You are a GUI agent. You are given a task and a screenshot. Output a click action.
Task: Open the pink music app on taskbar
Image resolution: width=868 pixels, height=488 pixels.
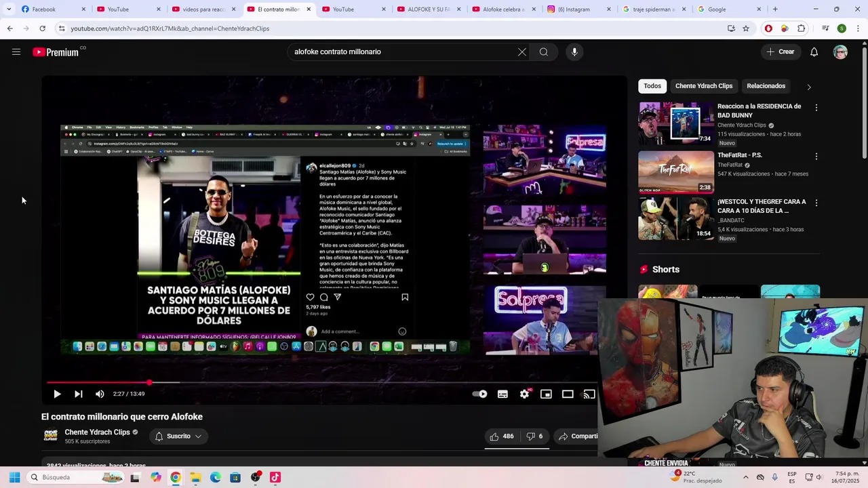(275, 477)
